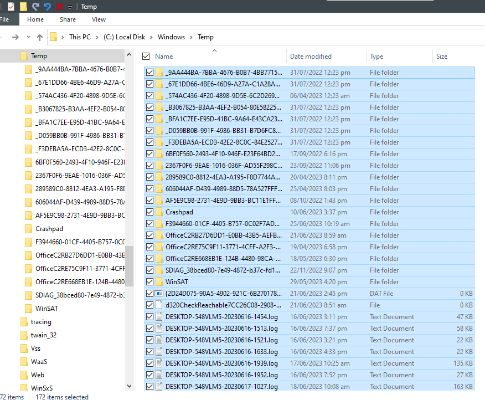Click the WinSAT folder icon in file list
The height and width of the screenshot is (400, 485).
click(160, 282)
